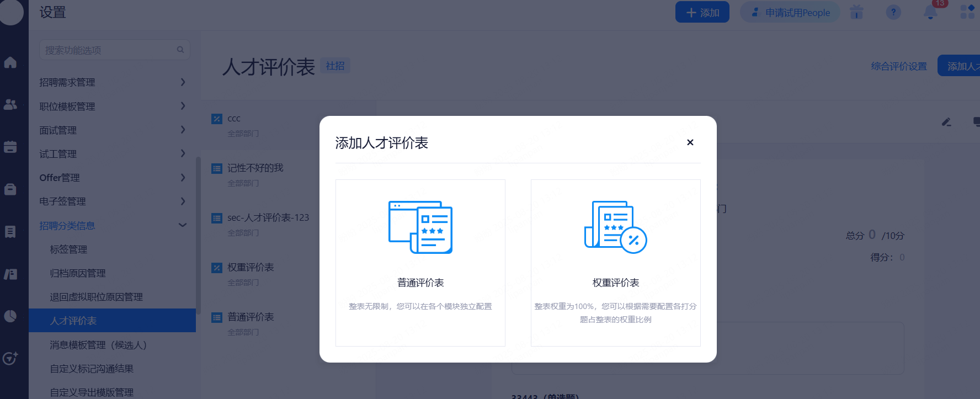Open the 综合评价设置 link
The height and width of the screenshot is (399, 980).
click(899, 66)
